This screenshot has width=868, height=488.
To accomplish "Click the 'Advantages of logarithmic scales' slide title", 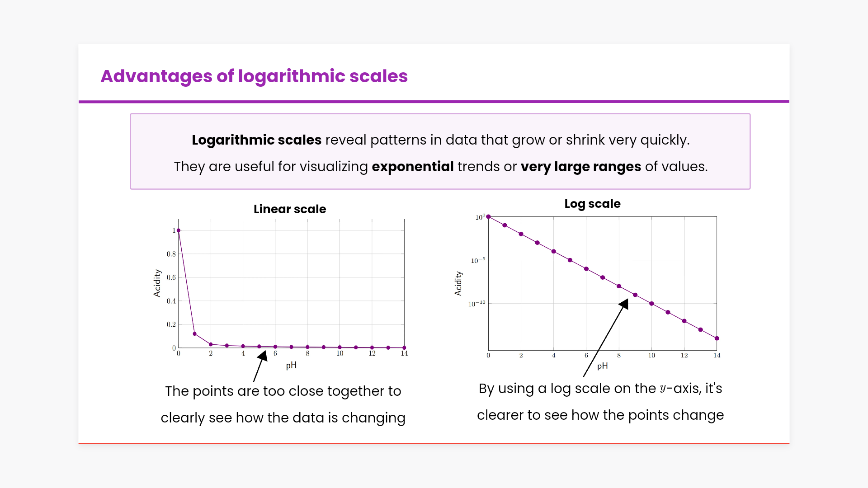I will click(254, 76).
